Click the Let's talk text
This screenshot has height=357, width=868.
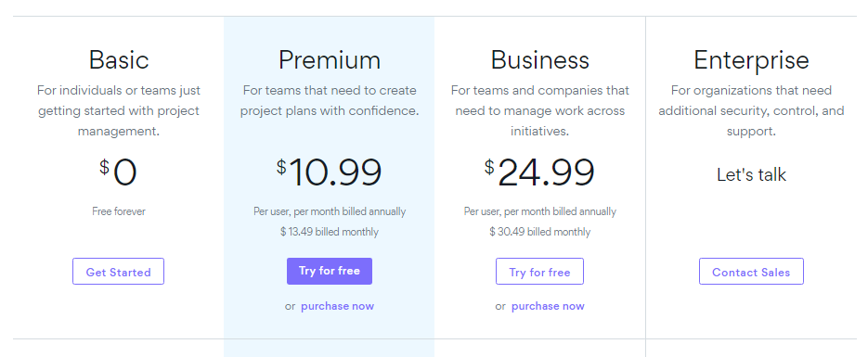[x=751, y=174]
